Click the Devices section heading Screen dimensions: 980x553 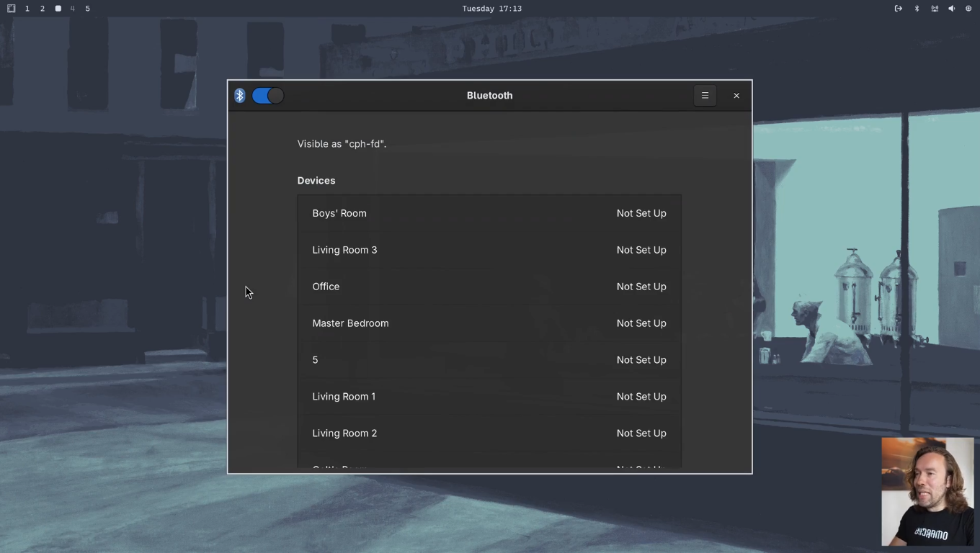pos(316,181)
